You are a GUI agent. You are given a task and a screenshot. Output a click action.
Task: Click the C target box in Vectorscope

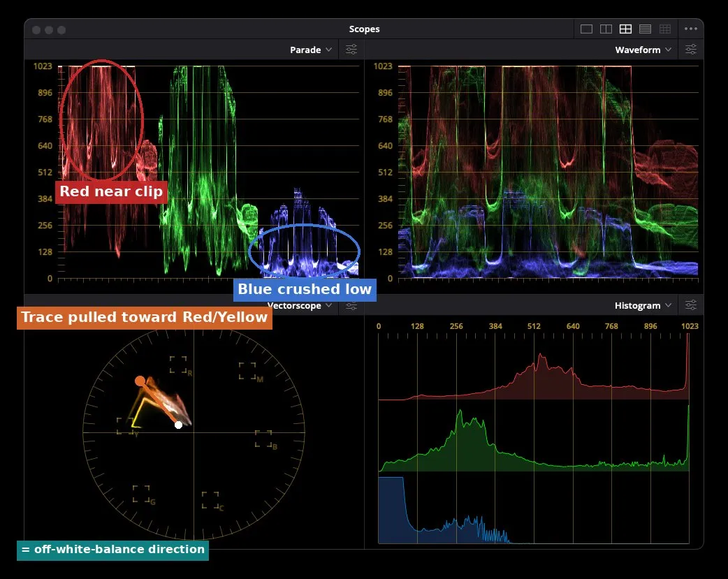(x=210, y=500)
